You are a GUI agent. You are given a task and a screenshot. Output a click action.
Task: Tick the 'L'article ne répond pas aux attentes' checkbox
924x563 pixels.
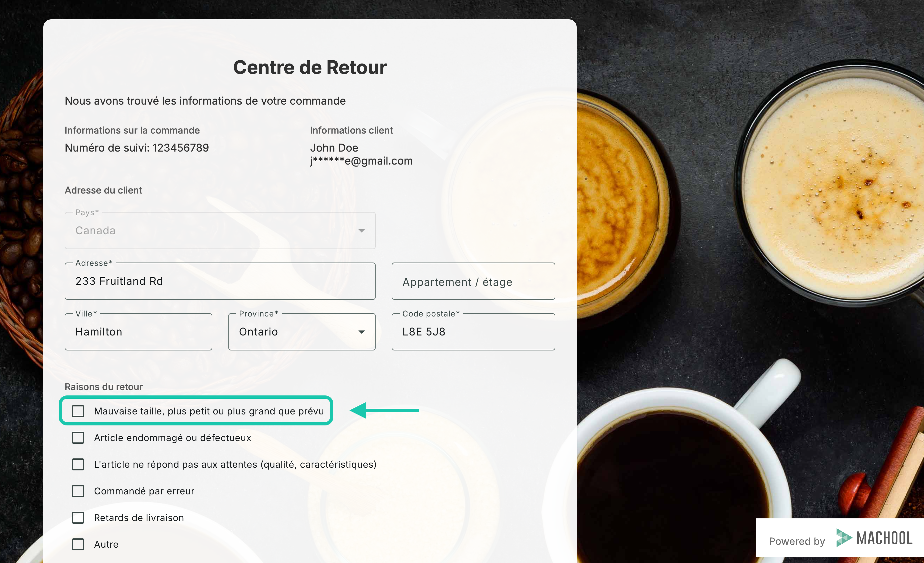[x=78, y=464]
